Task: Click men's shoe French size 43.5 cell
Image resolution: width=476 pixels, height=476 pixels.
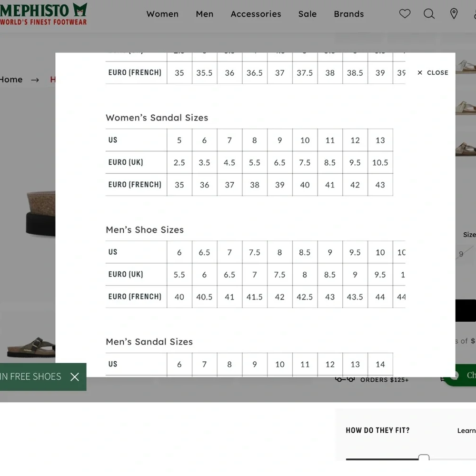Action: [355, 297]
